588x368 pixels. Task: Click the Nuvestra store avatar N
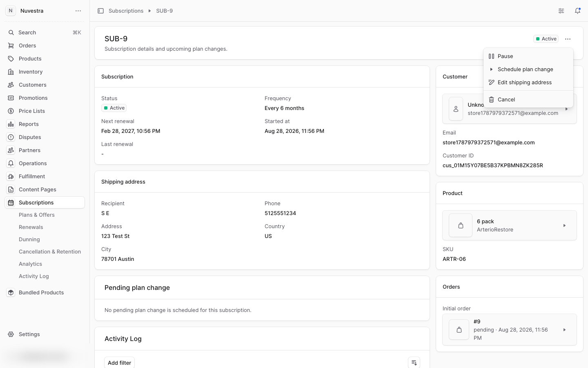[x=11, y=11]
